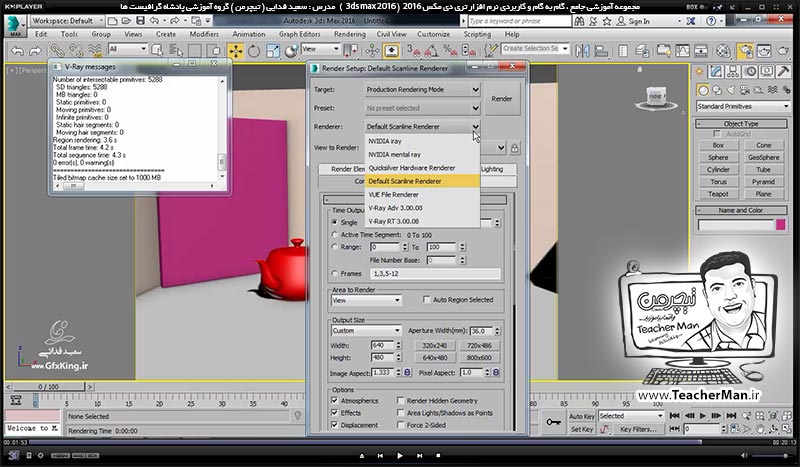Screen dimensions: 800x467
Task: Open the Rendering menu
Action: [349, 34]
